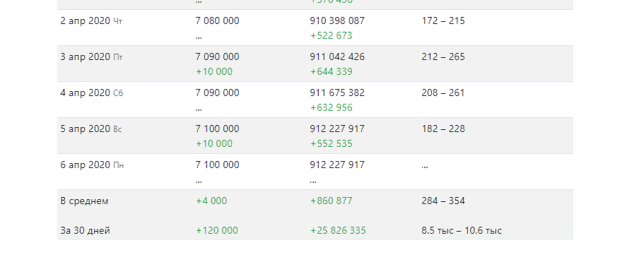Click the +632 956 views increase
The width and height of the screenshot is (644, 274).
point(332,108)
